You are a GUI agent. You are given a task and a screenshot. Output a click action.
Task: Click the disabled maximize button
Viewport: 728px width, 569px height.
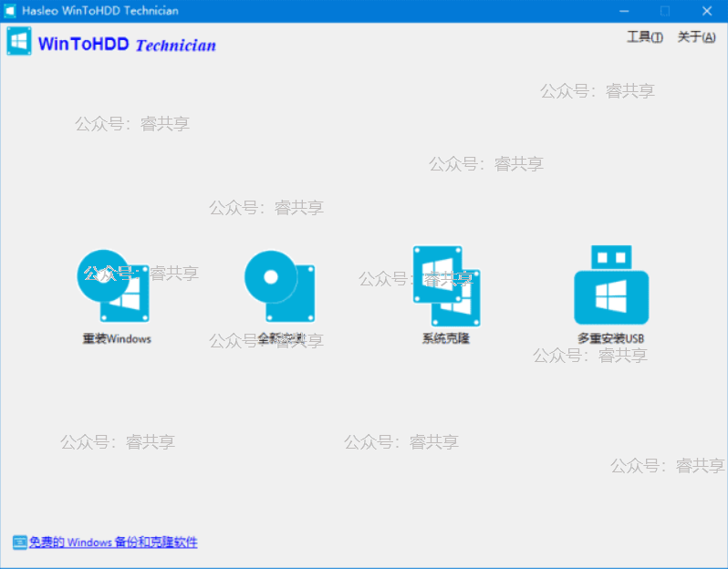tap(664, 11)
